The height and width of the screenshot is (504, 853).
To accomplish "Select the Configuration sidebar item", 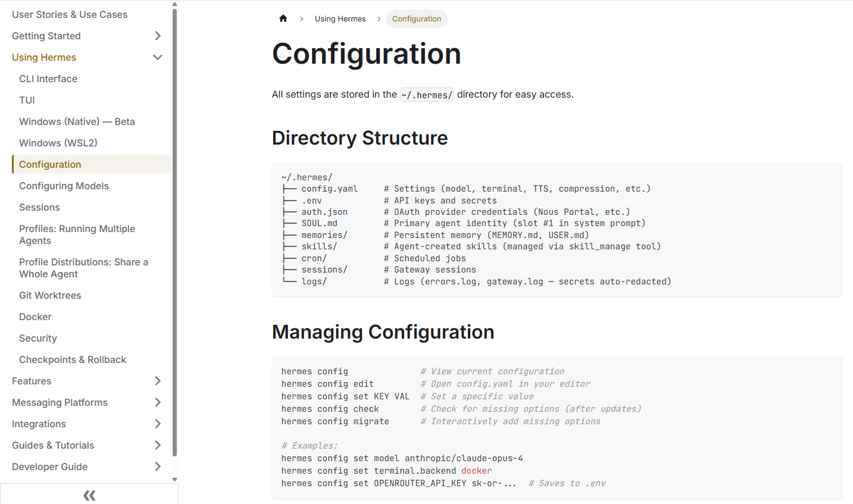I will click(91, 164).
